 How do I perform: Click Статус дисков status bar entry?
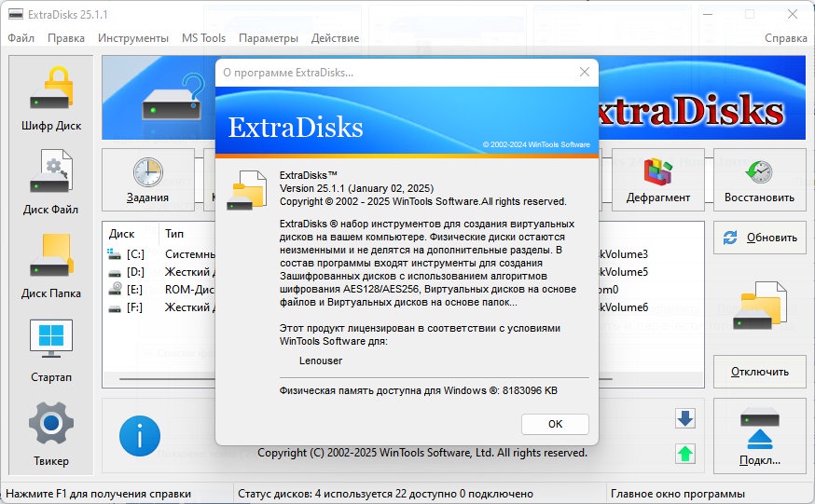[385, 494]
